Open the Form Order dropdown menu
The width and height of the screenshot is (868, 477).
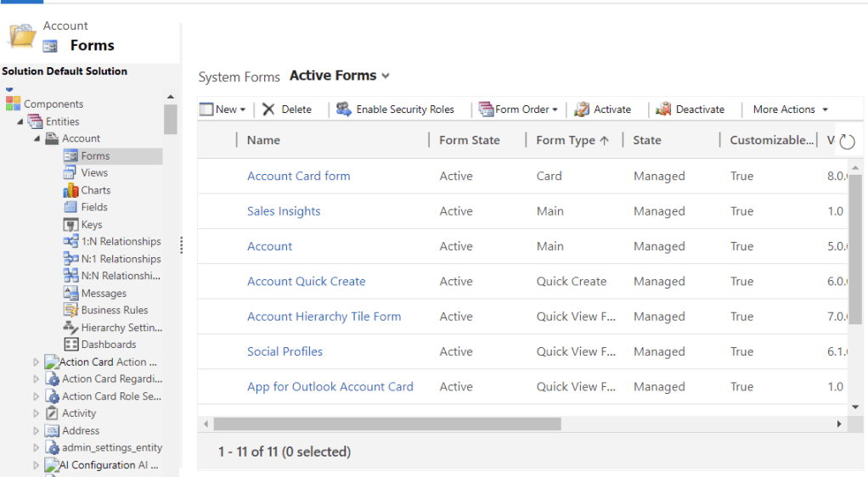tap(555, 109)
